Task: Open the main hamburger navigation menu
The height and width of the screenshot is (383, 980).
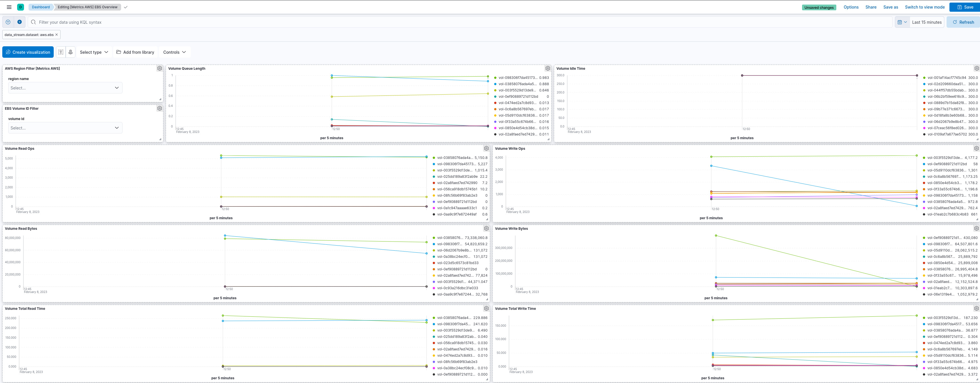Action: pos(9,7)
